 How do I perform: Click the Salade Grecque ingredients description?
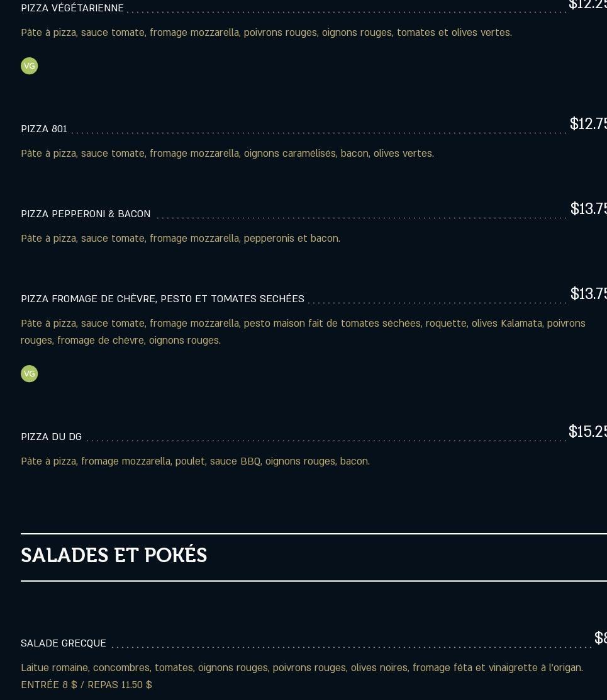click(302, 668)
